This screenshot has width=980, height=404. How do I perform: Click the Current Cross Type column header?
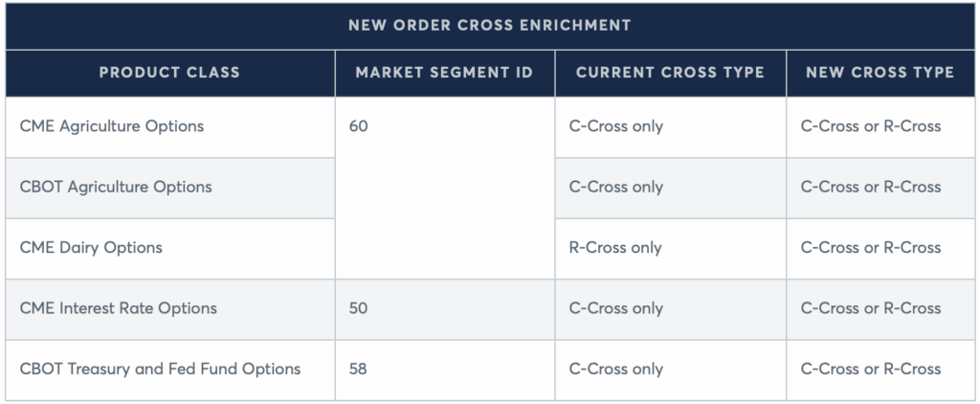tap(670, 73)
